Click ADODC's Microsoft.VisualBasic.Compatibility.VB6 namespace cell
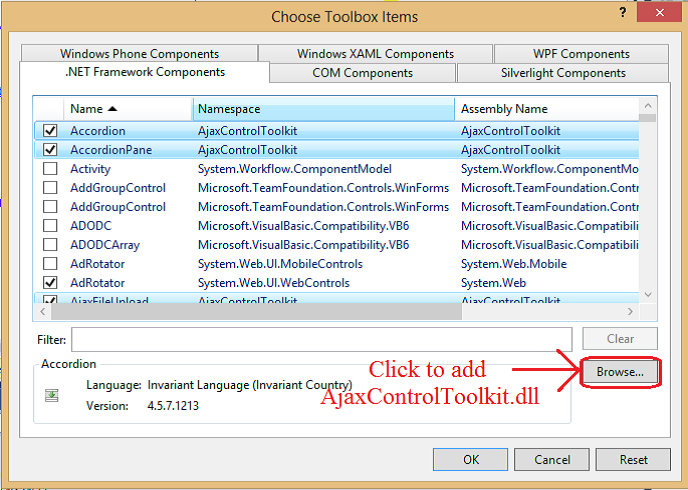 [304, 226]
